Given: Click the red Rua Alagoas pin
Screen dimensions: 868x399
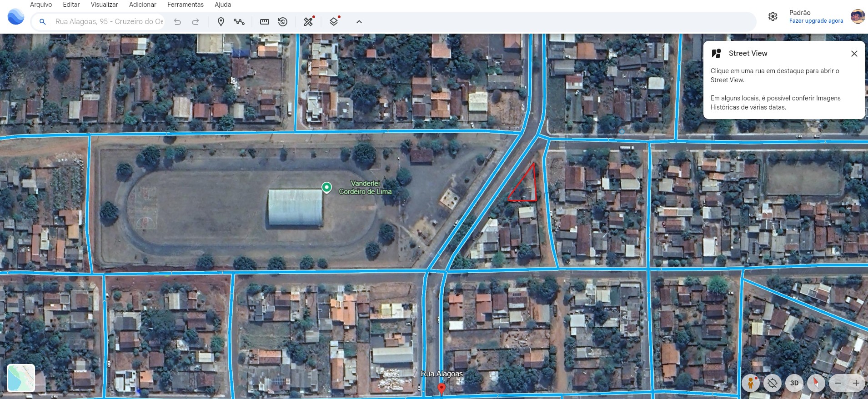Looking at the screenshot, I should (441, 389).
